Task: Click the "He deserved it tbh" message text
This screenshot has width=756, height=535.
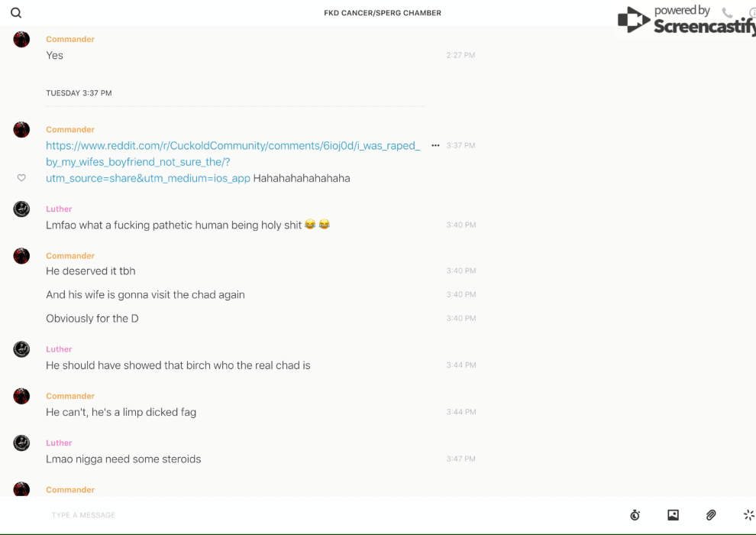Action: pos(91,271)
